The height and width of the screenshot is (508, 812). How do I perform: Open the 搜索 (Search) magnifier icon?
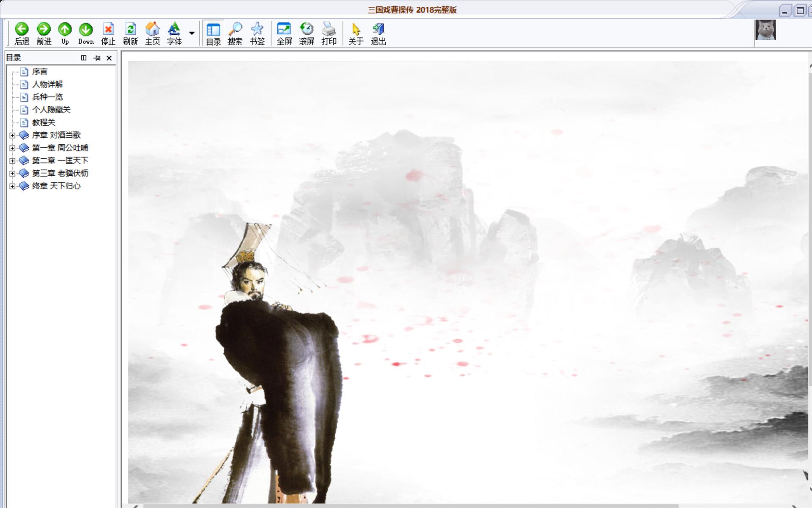coord(235,29)
